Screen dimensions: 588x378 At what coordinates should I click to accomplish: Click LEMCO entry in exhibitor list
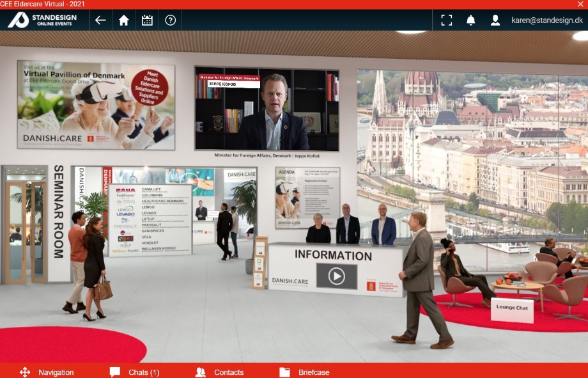148,207
